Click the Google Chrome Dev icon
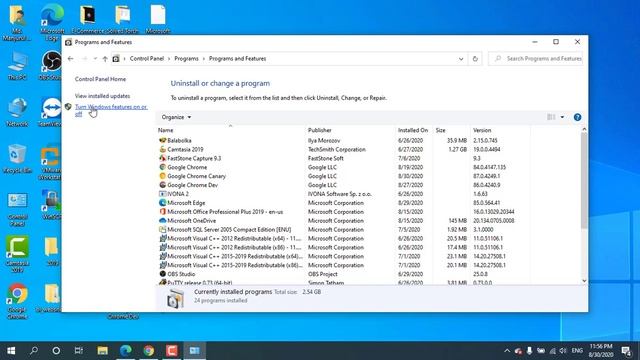The image size is (640, 360). coord(162,185)
